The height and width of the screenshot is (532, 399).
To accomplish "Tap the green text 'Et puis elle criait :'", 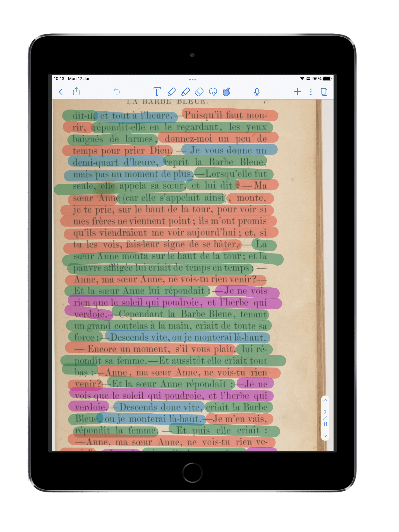I will click(222, 430).
